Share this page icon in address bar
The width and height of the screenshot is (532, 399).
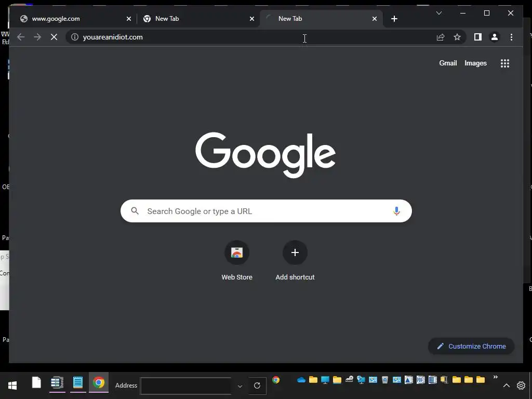[441, 37]
